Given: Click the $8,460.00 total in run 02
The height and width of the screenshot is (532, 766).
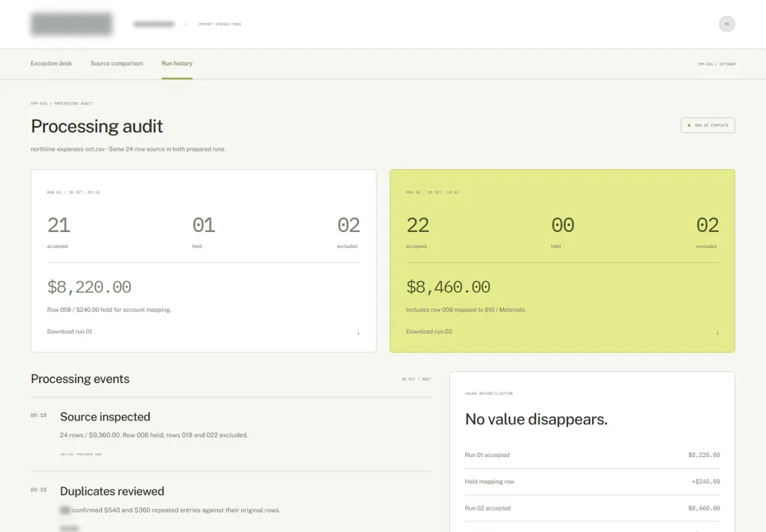Looking at the screenshot, I should click(x=448, y=287).
